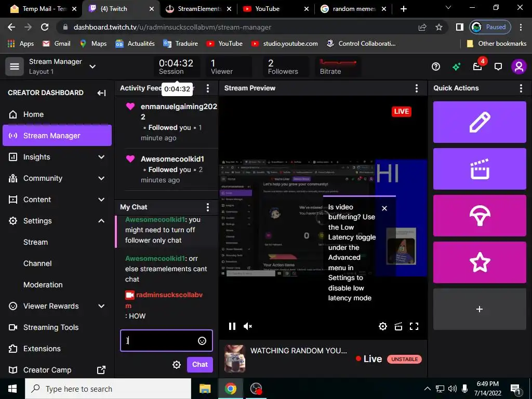Open the browser tab search dropdown
The height and width of the screenshot is (399, 532).
(448, 8)
